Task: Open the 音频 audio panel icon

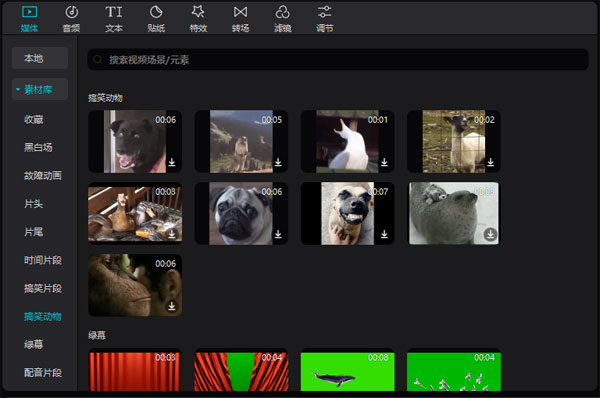Action: coord(71,13)
